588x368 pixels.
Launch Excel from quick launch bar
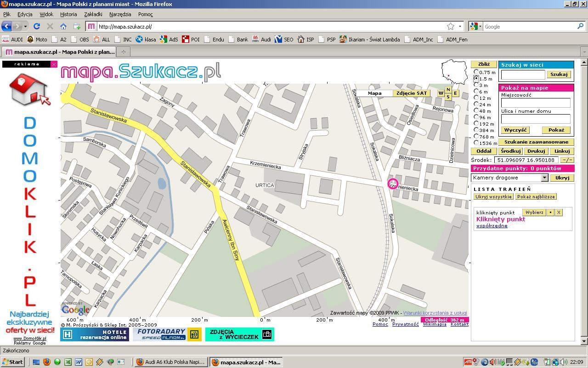point(68,362)
